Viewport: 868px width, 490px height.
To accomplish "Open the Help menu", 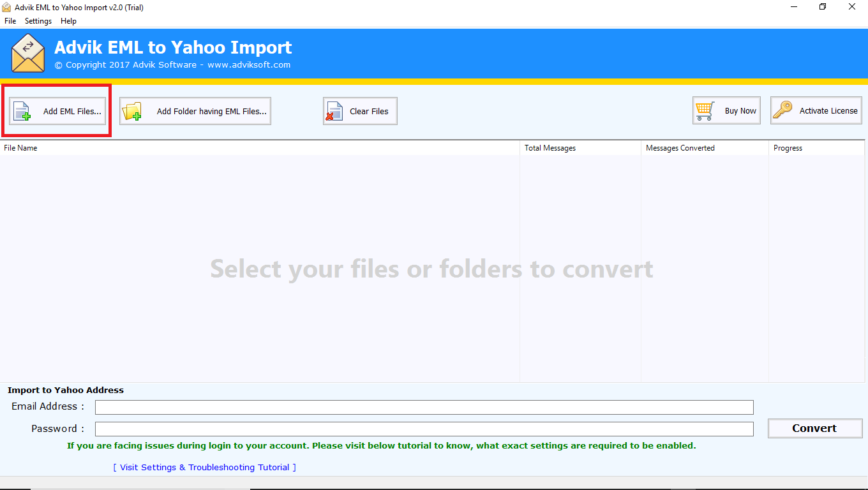I will click(x=68, y=21).
